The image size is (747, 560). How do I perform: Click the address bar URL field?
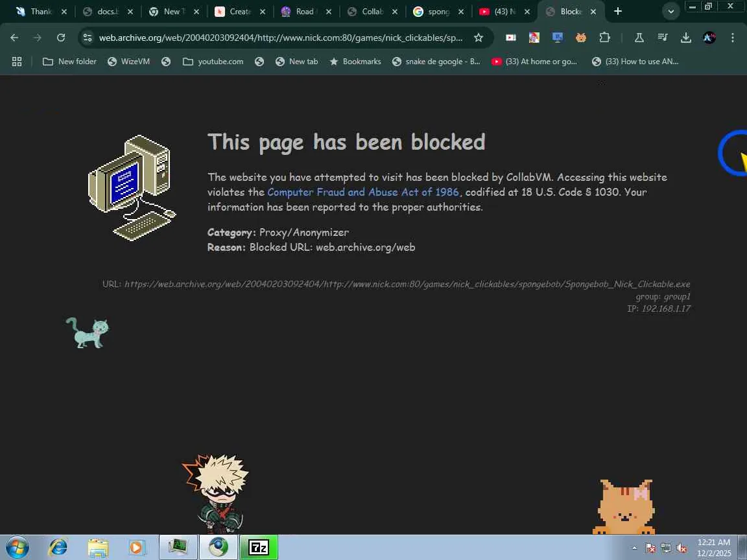pos(281,38)
